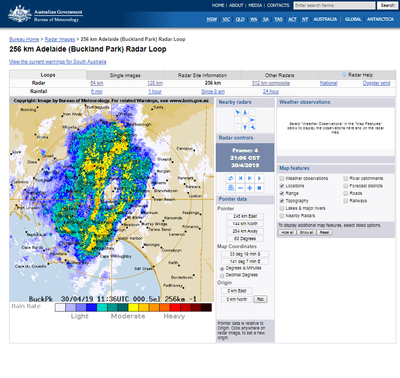Click the bright red rain rate swatch
The height and width of the screenshot is (378, 400).
point(175,307)
